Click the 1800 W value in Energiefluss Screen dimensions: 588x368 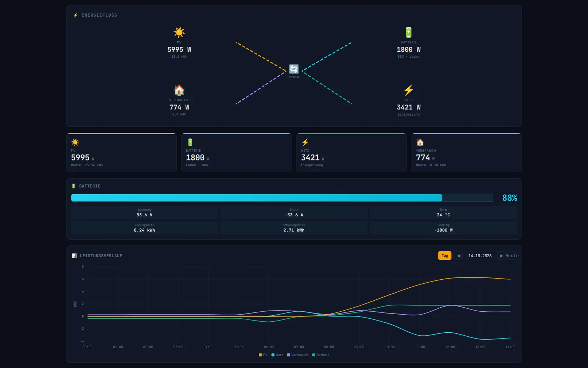coord(409,50)
